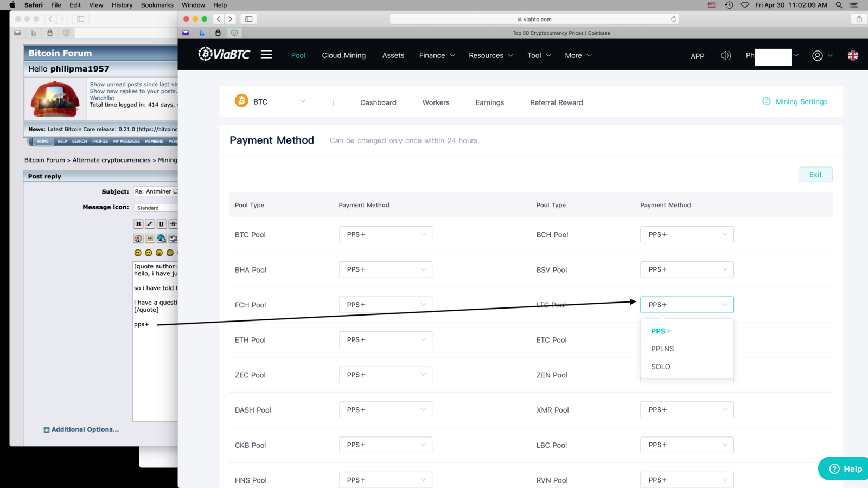Open the Dashboard tab
Viewport: 868px width, 488px height.
click(x=378, y=102)
